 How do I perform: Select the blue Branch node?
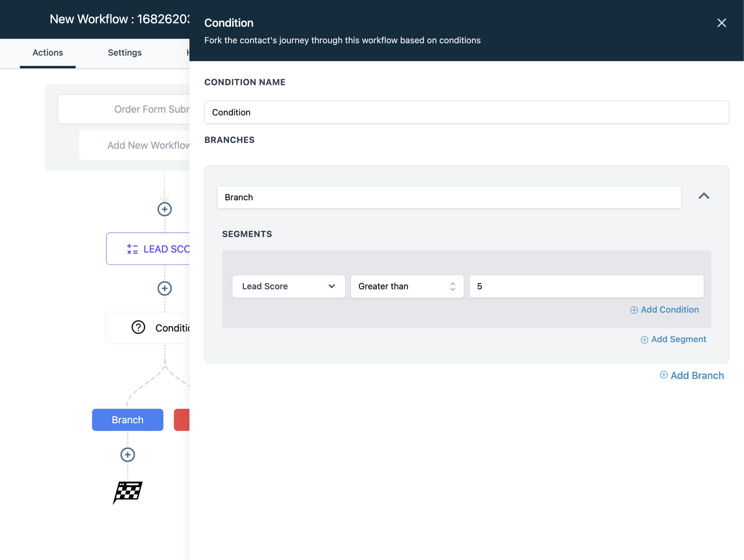tap(127, 420)
